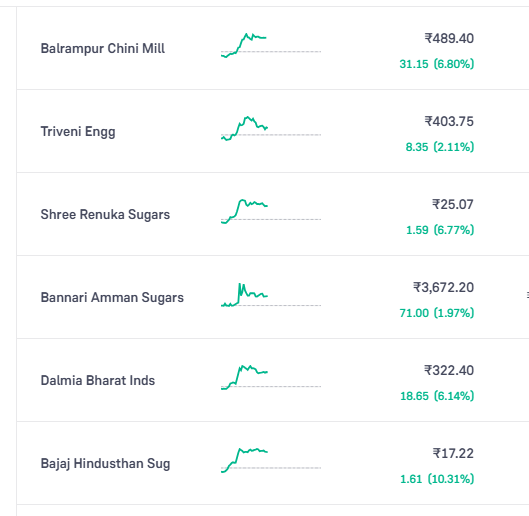529x516 pixels.
Task: Open the Shree Renuka Sugars stock link
Action: pos(105,215)
